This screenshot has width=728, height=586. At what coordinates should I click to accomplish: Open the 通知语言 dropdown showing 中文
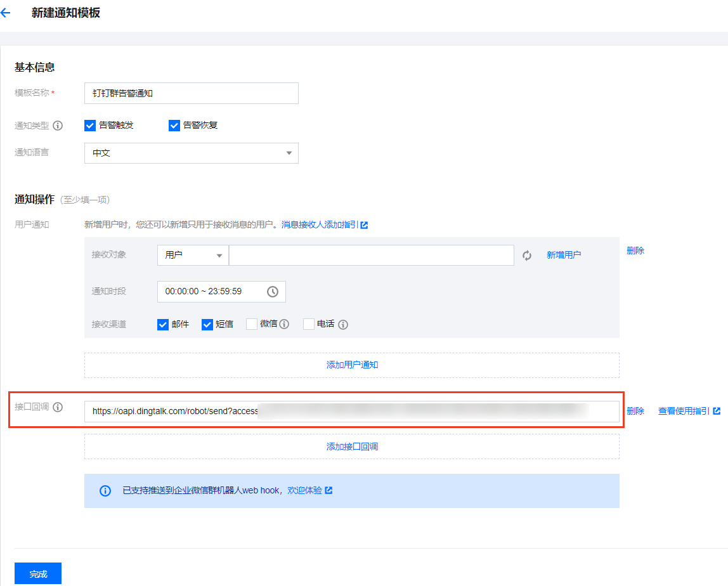click(192, 153)
